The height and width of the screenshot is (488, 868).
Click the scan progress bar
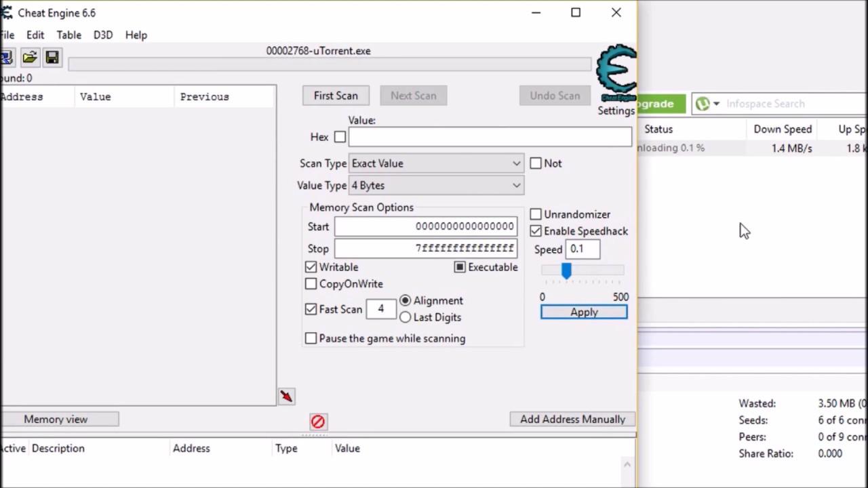[x=330, y=64]
